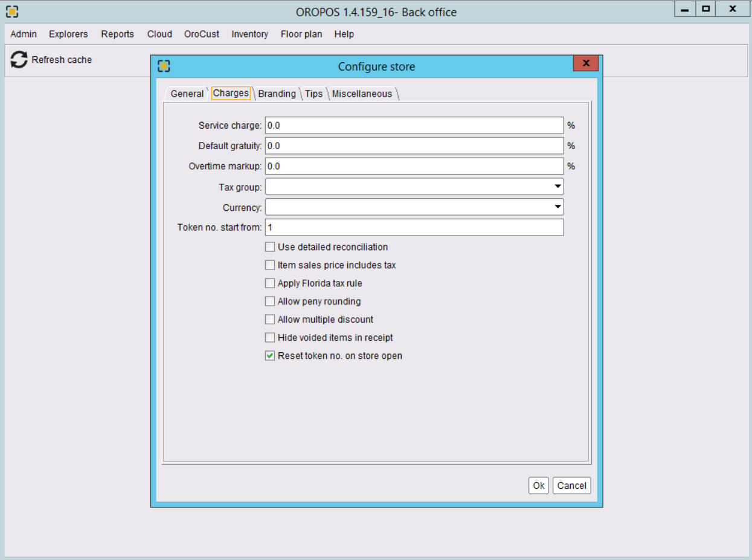752x560 pixels.
Task: Click the Cancel button
Action: (x=571, y=486)
